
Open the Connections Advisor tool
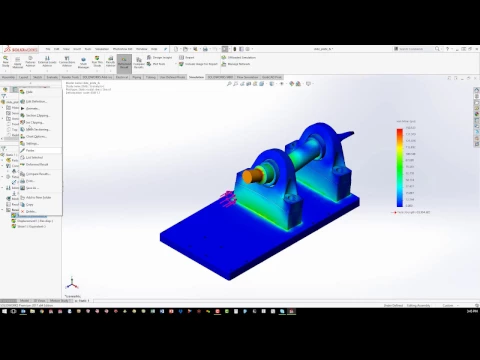pyautogui.click(x=67, y=61)
